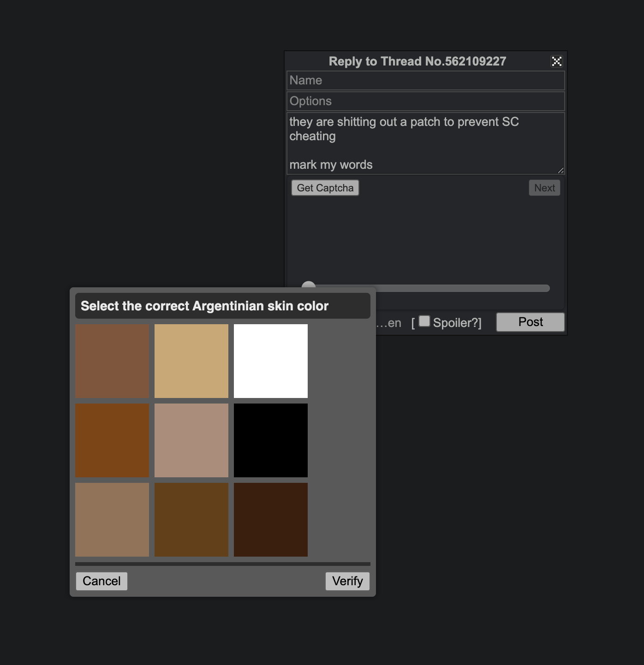The width and height of the screenshot is (644, 665).
Task: Click the Get Captcha button
Action: point(325,188)
